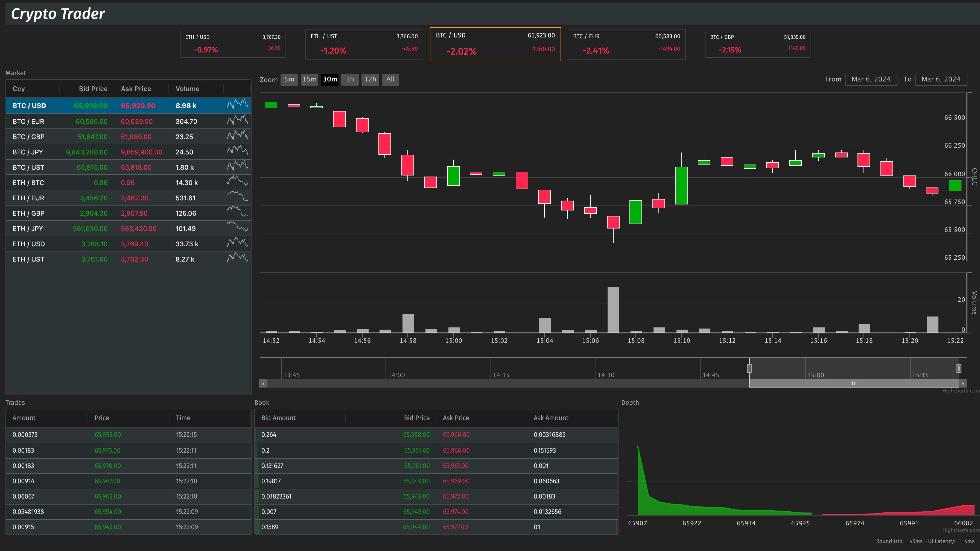Select the 5m zoom option
The height and width of the screenshot is (551, 980).
click(x=289, y=80)
